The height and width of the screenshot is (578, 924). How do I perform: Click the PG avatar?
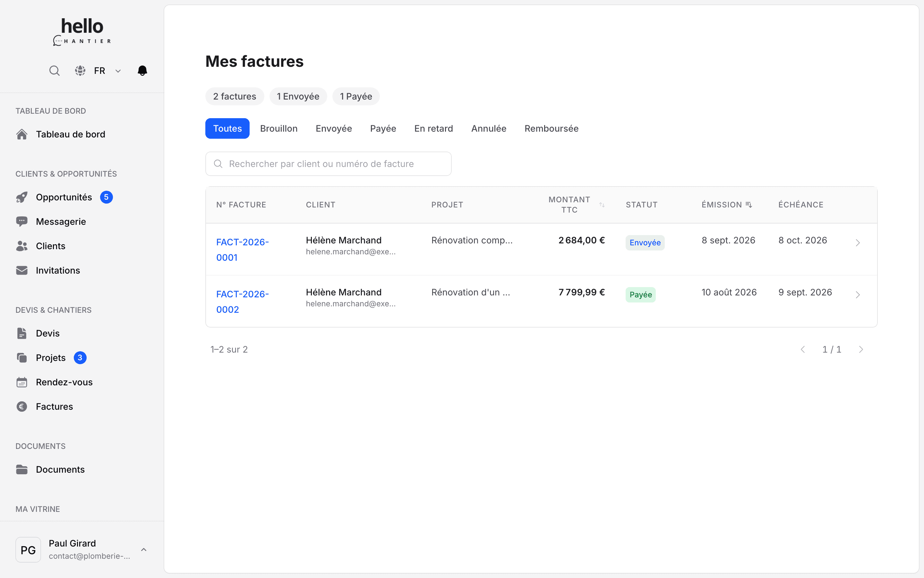pos(28,550)
